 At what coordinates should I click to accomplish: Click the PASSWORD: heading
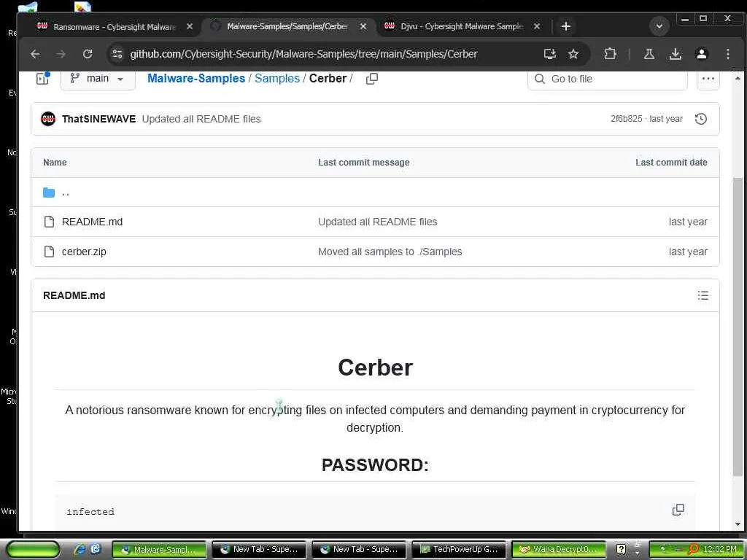376,465
